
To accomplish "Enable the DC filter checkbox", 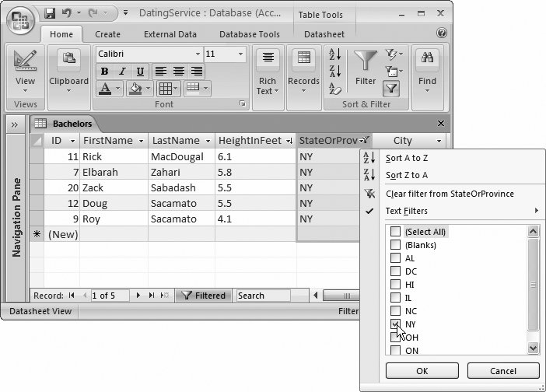I will click(x=396, y=271).
